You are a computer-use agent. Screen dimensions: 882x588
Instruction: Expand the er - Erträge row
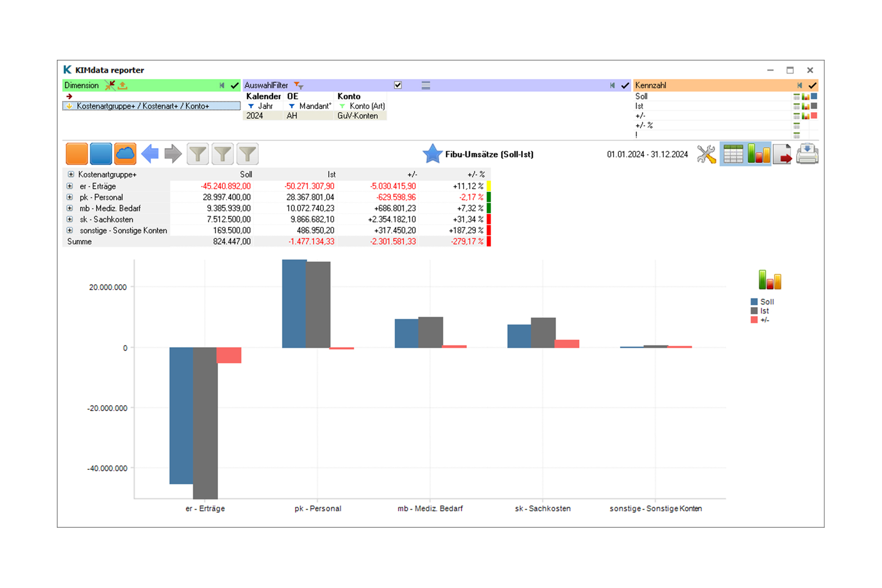tap(70, 186)
